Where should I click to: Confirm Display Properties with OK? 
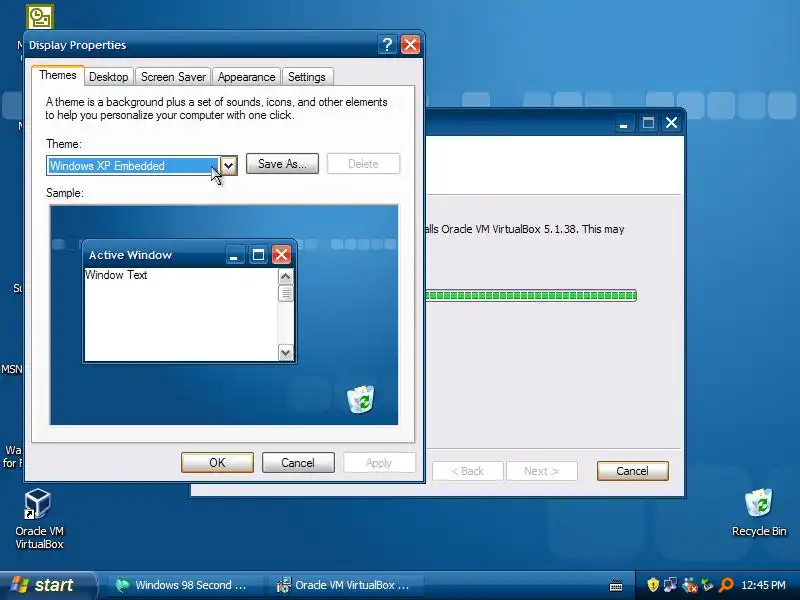(x=217, y=463)
